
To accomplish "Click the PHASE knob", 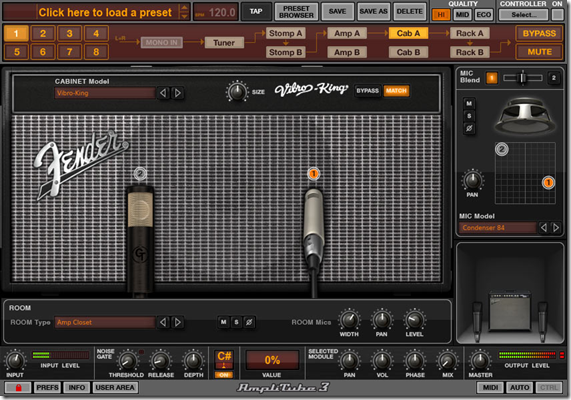I will [x=415, y=360].
